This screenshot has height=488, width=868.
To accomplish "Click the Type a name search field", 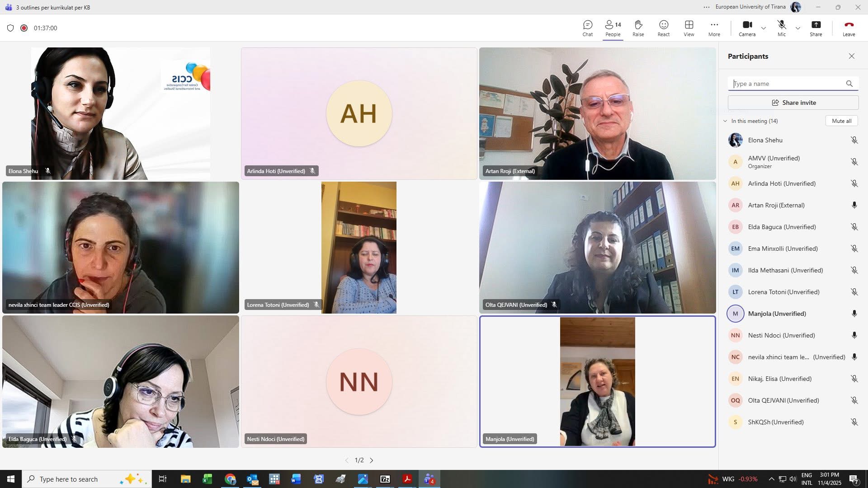I will pos(787,84).
